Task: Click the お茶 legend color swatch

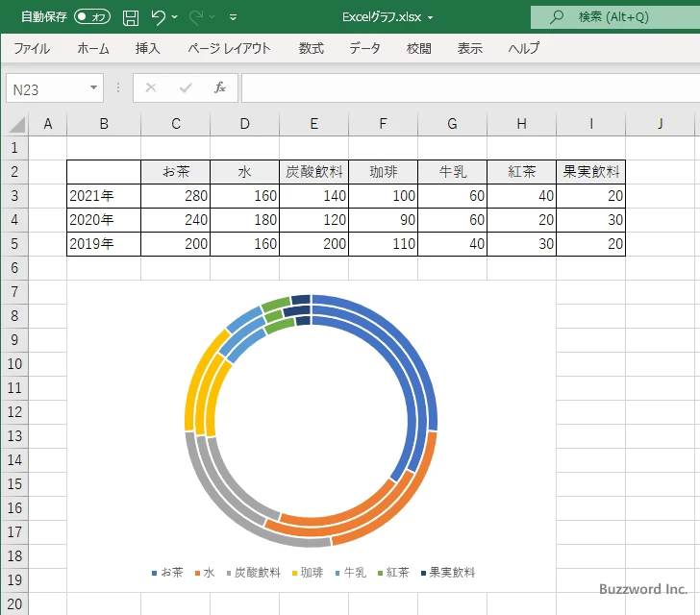Action: [155, 574]
